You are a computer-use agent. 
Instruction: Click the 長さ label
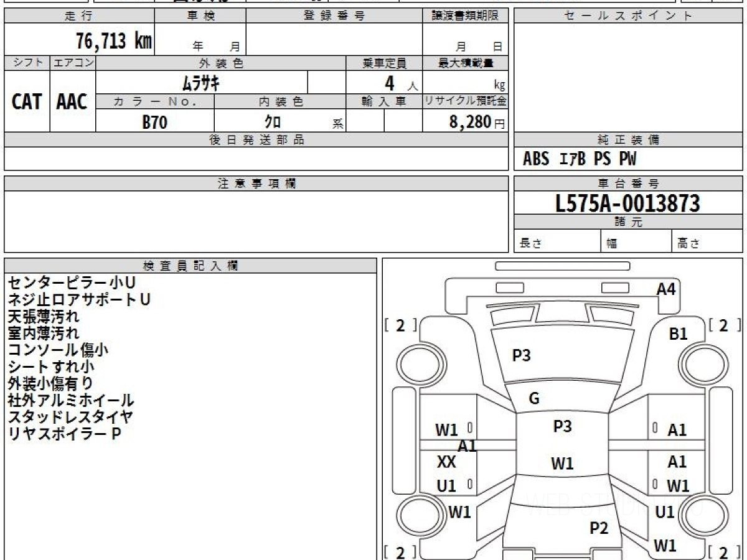coord(530,243)
